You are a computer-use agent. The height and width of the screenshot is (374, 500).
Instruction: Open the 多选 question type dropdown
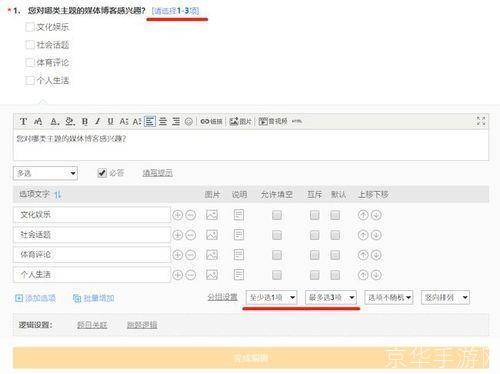point(45,173)
